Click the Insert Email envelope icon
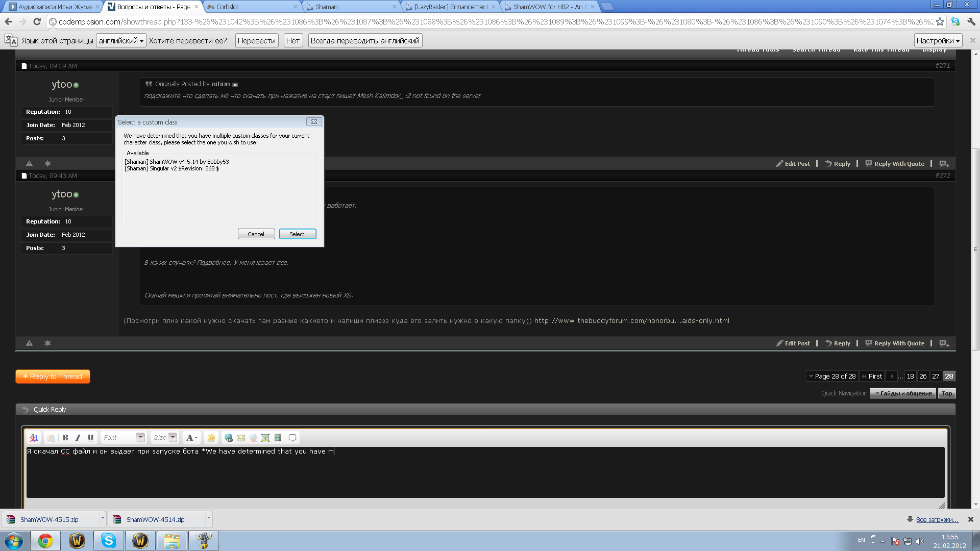 coord(241,438)
